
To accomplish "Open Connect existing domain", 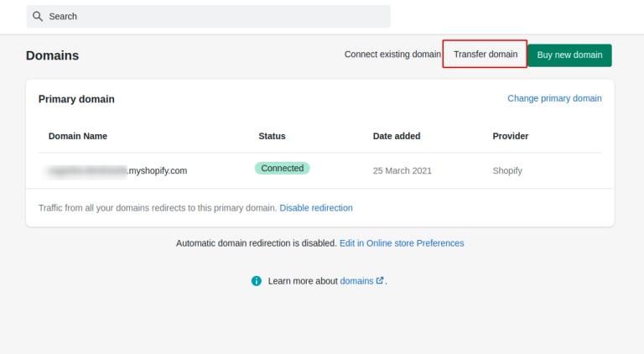I will click(x=392, y=55).
